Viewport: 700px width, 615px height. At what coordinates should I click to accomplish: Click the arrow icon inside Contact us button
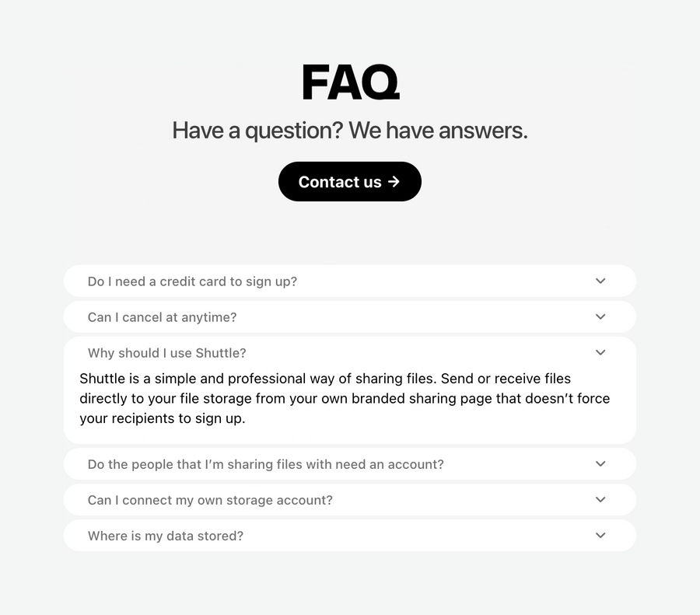396,181
